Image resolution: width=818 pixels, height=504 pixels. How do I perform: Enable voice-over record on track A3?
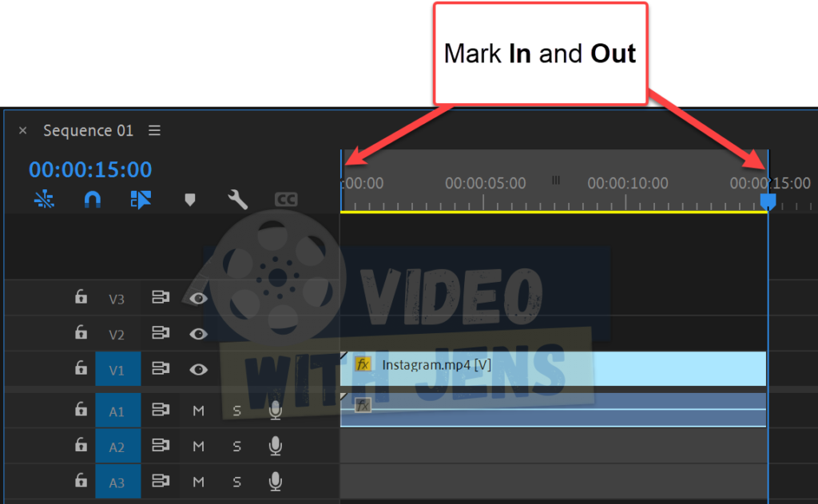click(276, 482)
